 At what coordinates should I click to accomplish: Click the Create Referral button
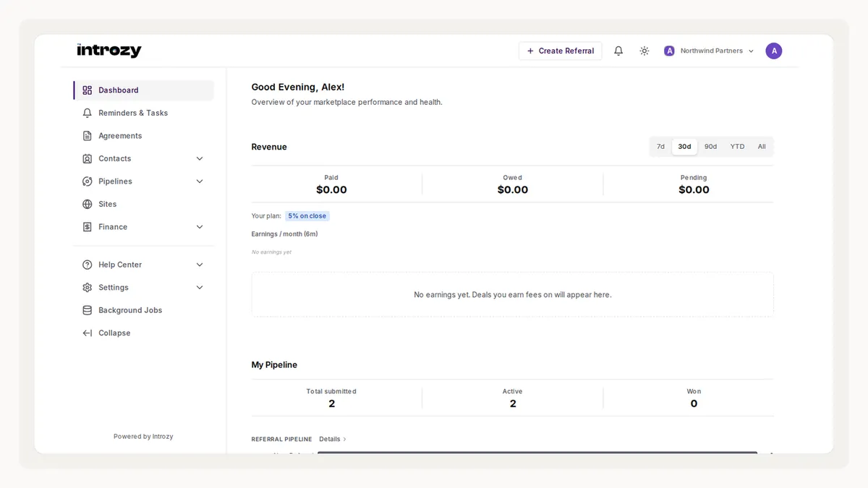(560, 51)
